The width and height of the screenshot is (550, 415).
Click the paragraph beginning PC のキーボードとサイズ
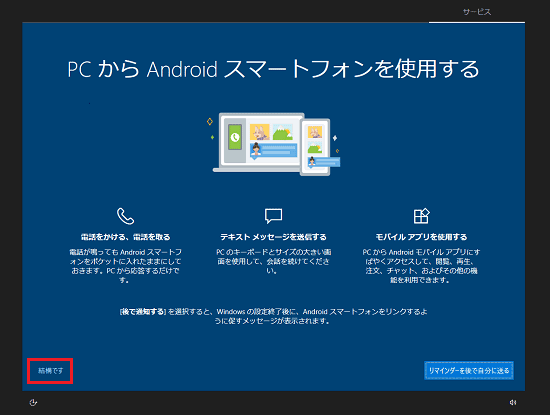(x=273, y=261)
